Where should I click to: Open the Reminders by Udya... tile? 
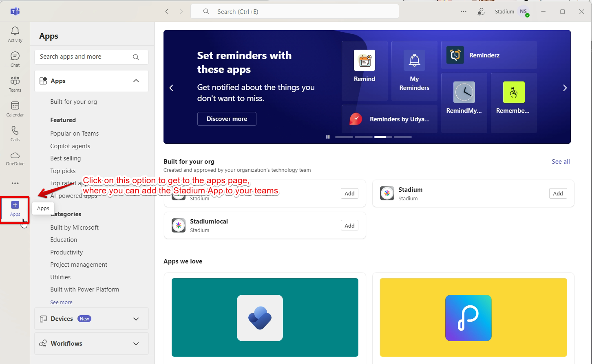tap(389, 119)
